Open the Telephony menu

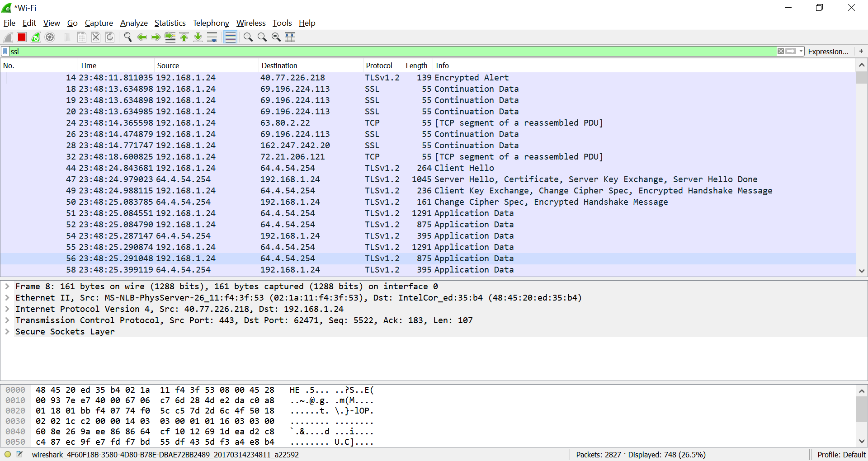pos(211,23)
